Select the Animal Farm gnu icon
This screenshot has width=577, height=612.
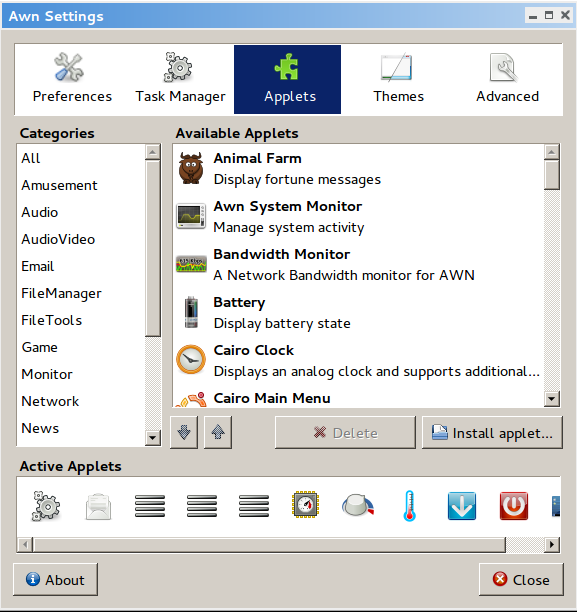coord(191,168)
